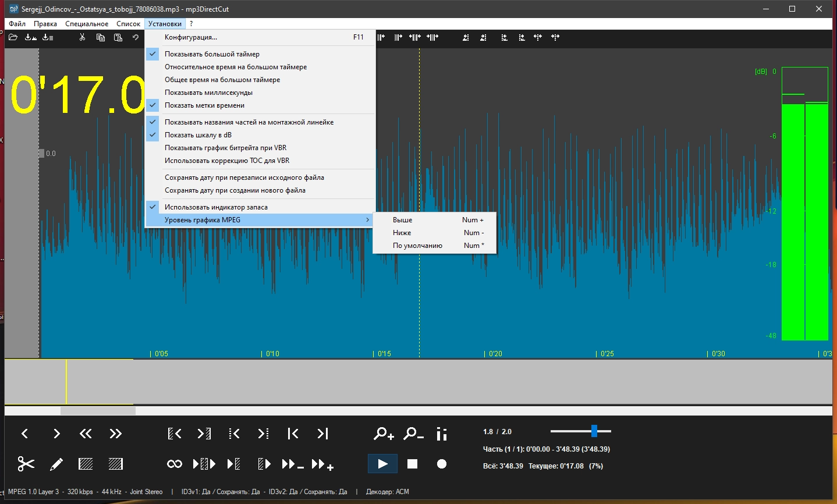This screenshot has width=837, height=504.
Task: Click the zoom out magnifier icon
Action: (413, 434)
